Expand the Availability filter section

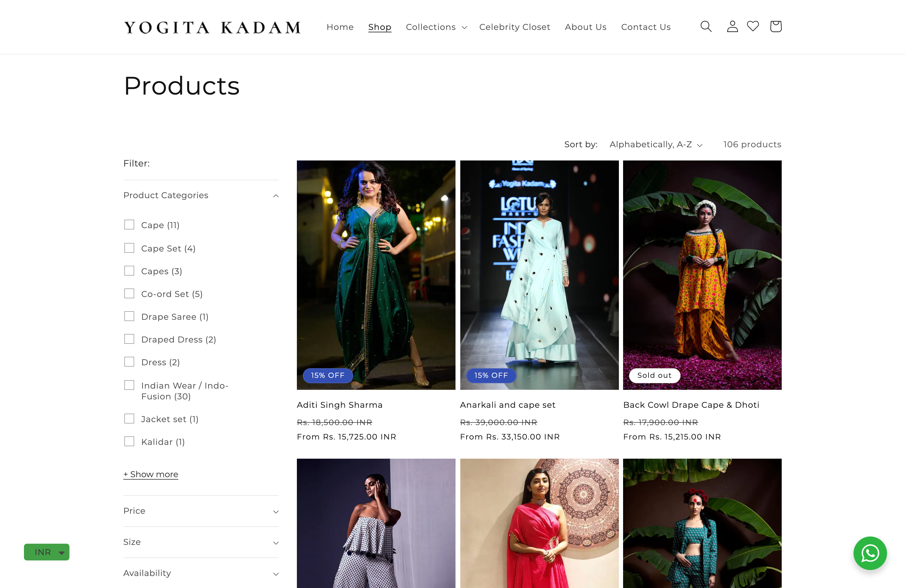(x=276, y=574)
